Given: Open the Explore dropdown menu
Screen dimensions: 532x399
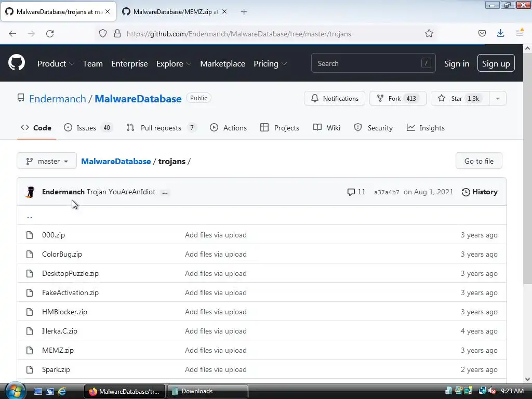Looking at the screenshot, I should [174, 64].
